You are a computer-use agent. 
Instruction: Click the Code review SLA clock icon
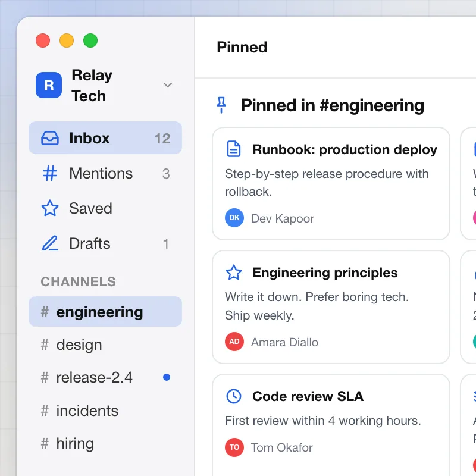pos(234,396)
